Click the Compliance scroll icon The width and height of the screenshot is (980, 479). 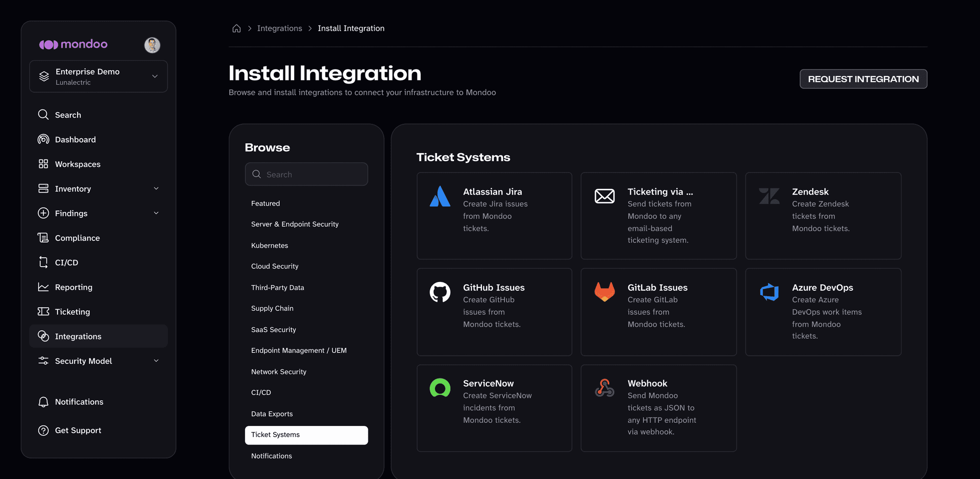[44, 238]
